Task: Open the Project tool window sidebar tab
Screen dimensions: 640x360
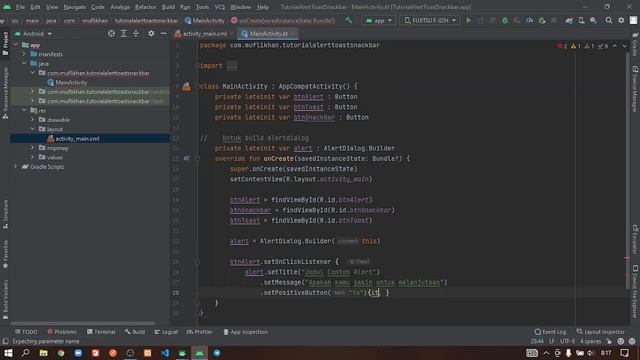Action: [5, 43]
